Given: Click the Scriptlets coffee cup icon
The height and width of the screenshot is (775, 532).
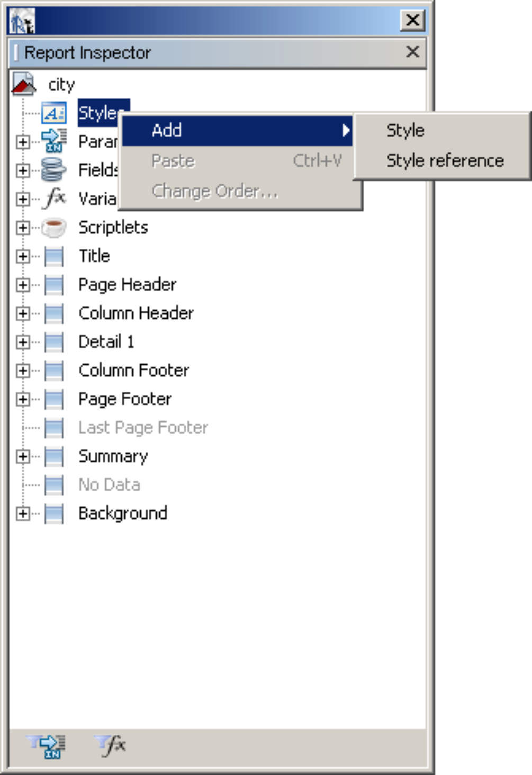Looking at the screenshot, I should (54, 228).
